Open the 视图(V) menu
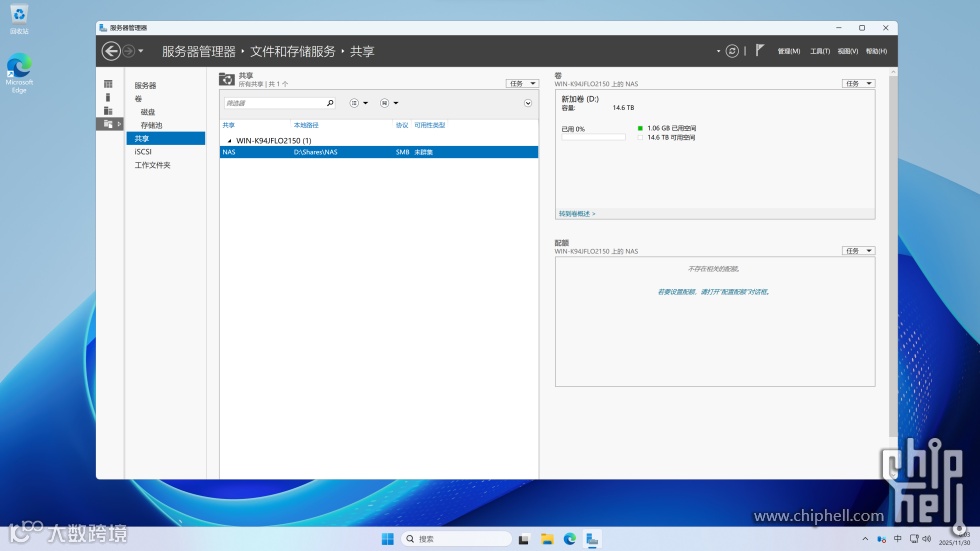 point(848,51)
